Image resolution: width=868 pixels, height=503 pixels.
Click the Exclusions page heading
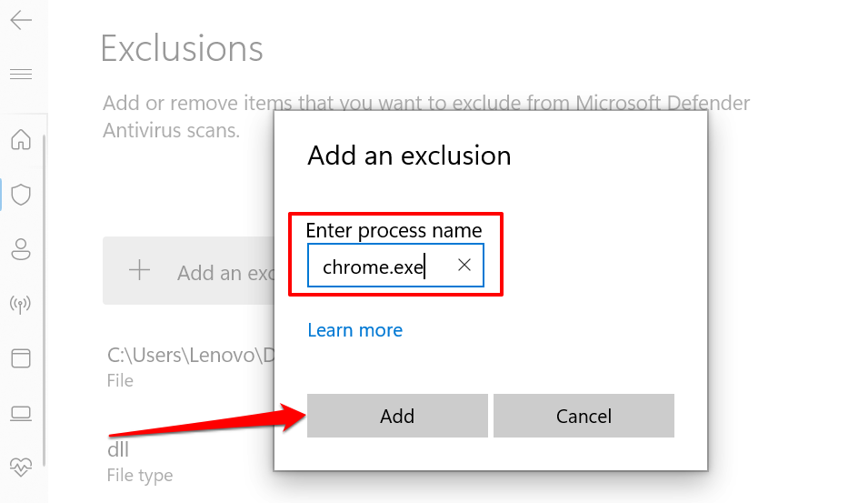coord(182,48)
